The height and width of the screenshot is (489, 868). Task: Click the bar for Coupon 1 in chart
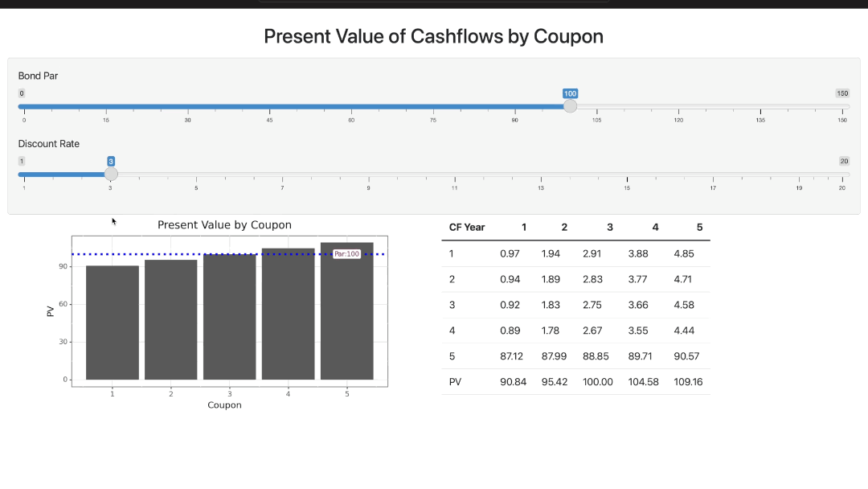113,322
